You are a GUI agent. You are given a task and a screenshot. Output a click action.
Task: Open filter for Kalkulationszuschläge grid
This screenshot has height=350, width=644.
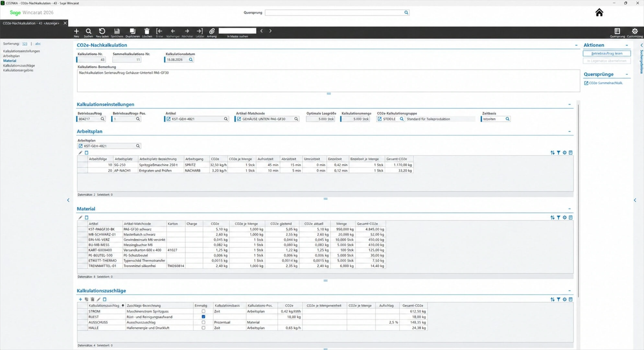click(x=558, y=299)
